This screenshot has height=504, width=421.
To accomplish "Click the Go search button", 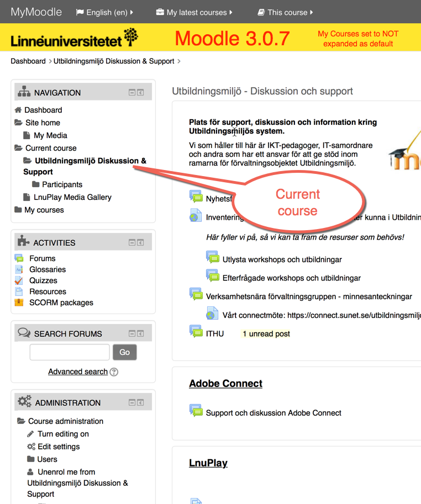I will click(x=124, y=352).
